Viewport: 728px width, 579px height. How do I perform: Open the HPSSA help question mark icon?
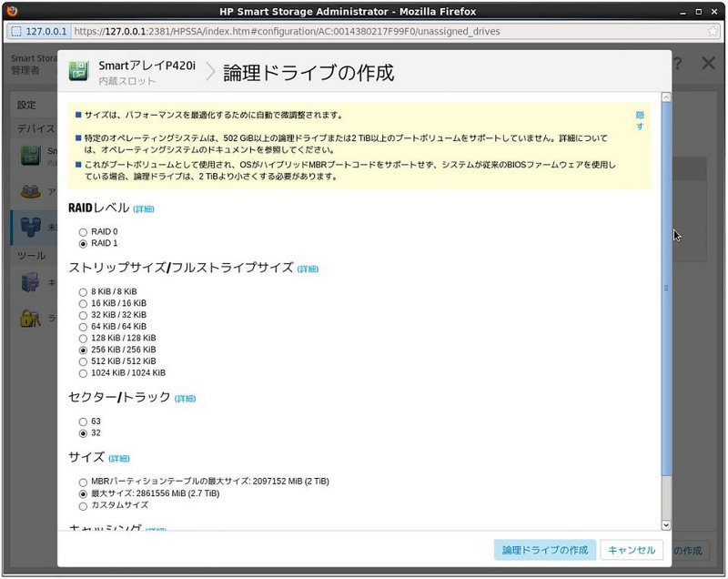coord(677,63)
